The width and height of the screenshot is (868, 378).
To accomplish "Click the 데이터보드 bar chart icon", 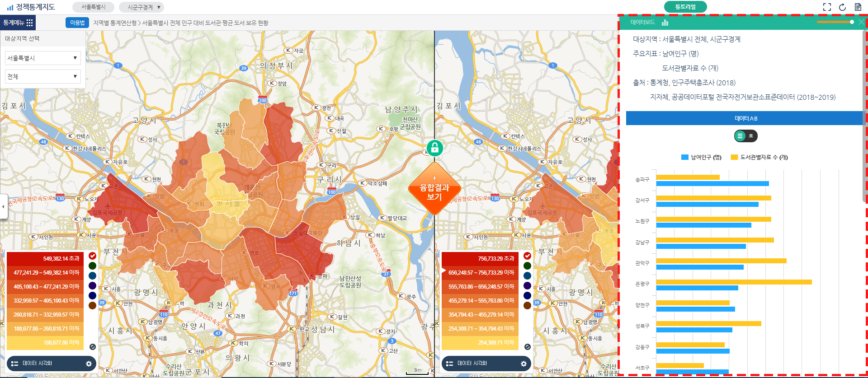I will tap(665, 22).
